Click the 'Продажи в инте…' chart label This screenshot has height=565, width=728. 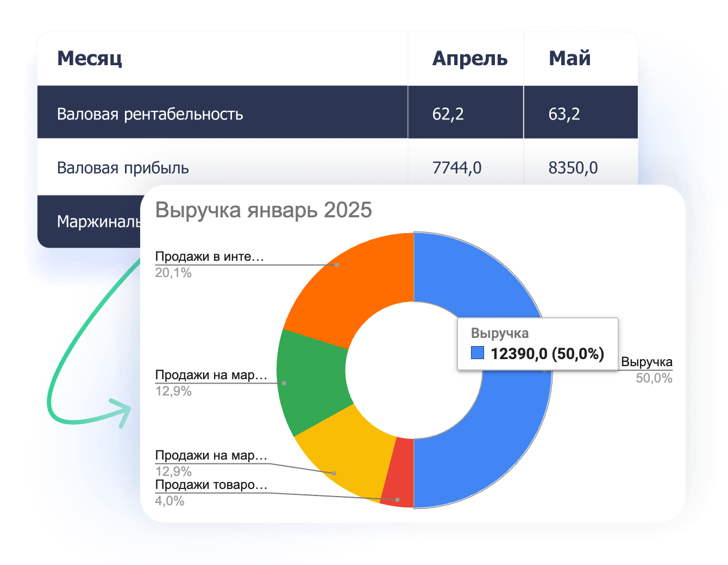209,256
